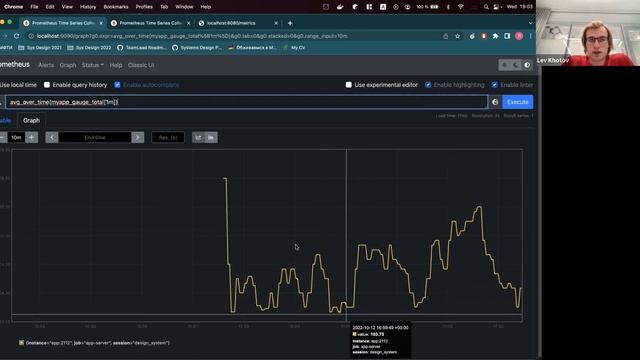640x360 pixels.
Task: Expand the Status dropdown menu
Action: (93, 65)
